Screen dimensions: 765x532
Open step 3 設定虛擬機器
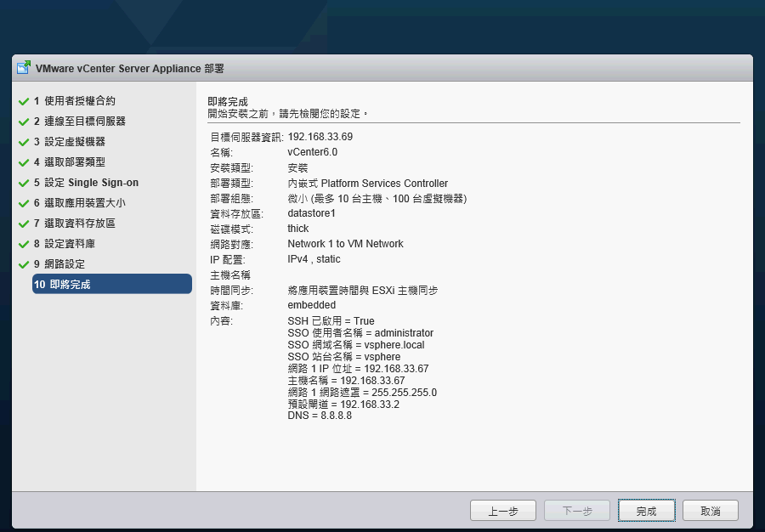(x=70, y=142)
